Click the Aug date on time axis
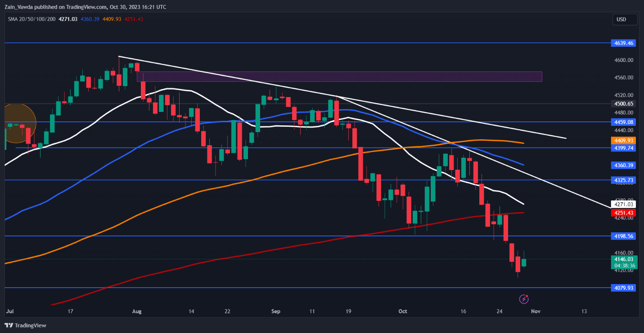The image size is (644, 333). pyautogui.click(x=137, y=311)
